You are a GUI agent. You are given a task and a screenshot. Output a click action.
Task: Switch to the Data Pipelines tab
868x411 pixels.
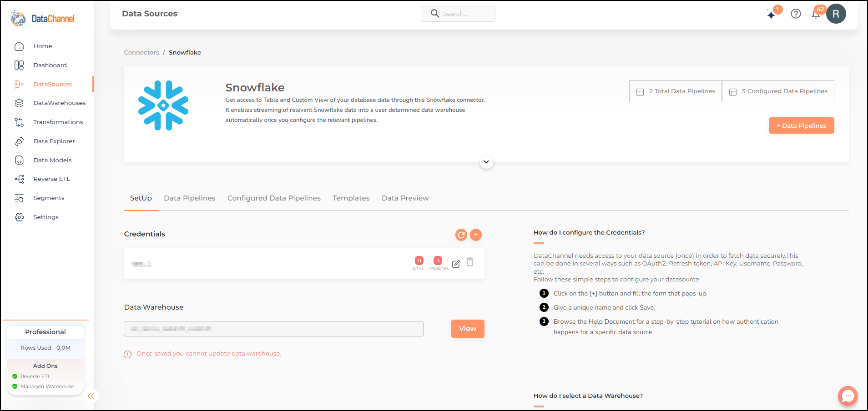pos(190,198)
